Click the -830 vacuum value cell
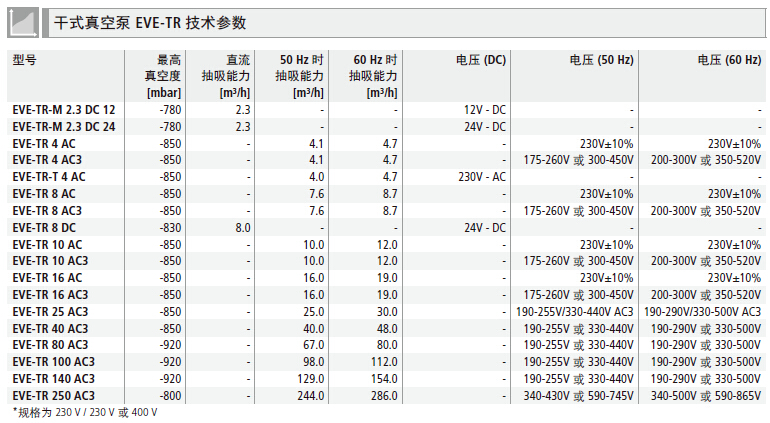Image resolution: width=770 pixels, height=423 pixels. coord(169,228)
